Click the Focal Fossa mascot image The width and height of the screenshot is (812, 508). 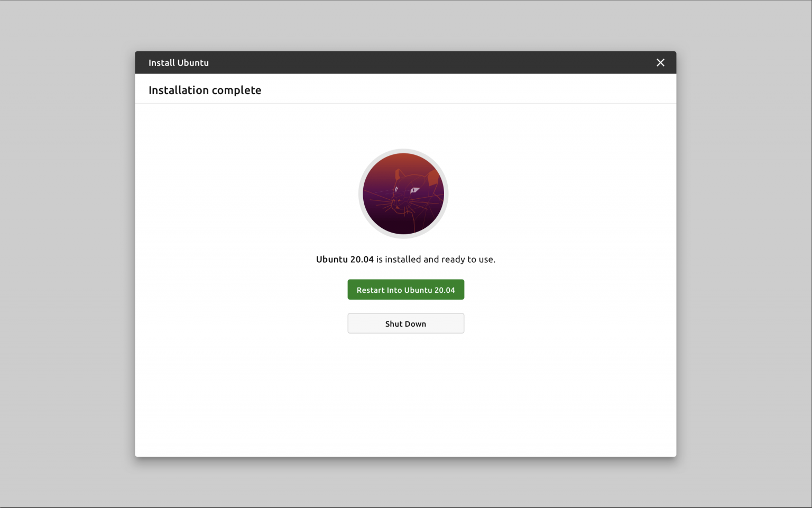[403, 193]
